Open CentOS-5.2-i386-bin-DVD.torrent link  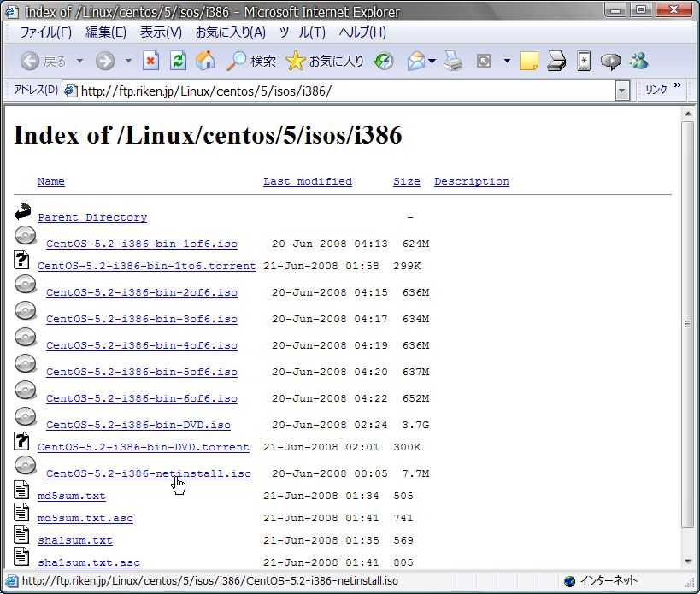pos(144,447)
